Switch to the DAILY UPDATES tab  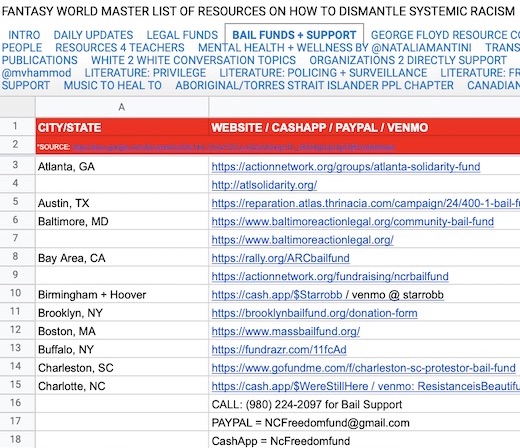(x=93, y=35)
